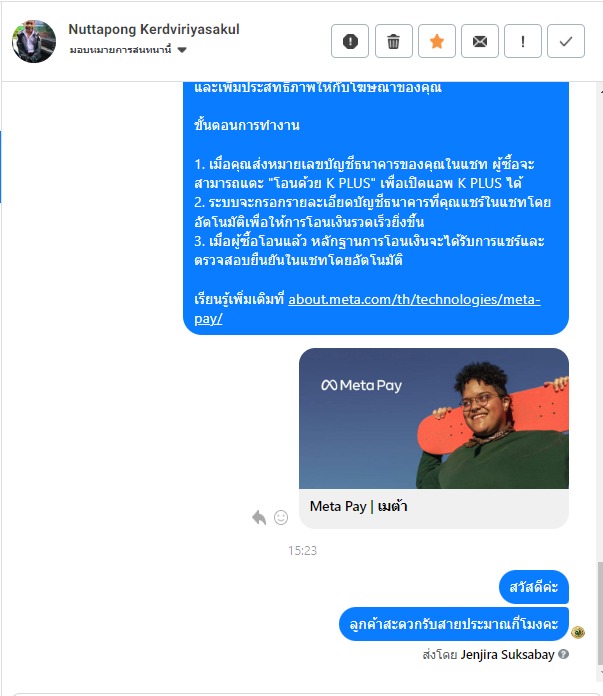This screenshot has height=696, width=603.
Task: Click the checkmark done icon
Action: pos(566,41)
